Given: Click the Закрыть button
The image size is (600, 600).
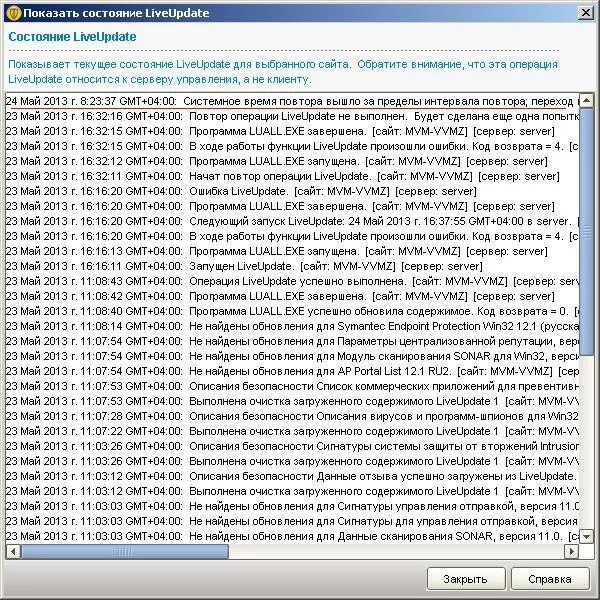Looking at the screenshot, I should coord(466,579).
